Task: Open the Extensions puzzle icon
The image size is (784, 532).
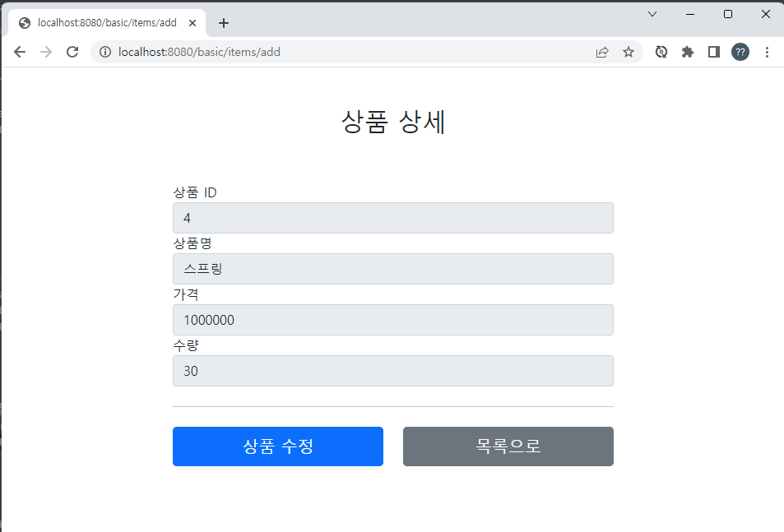Action: 688,52
